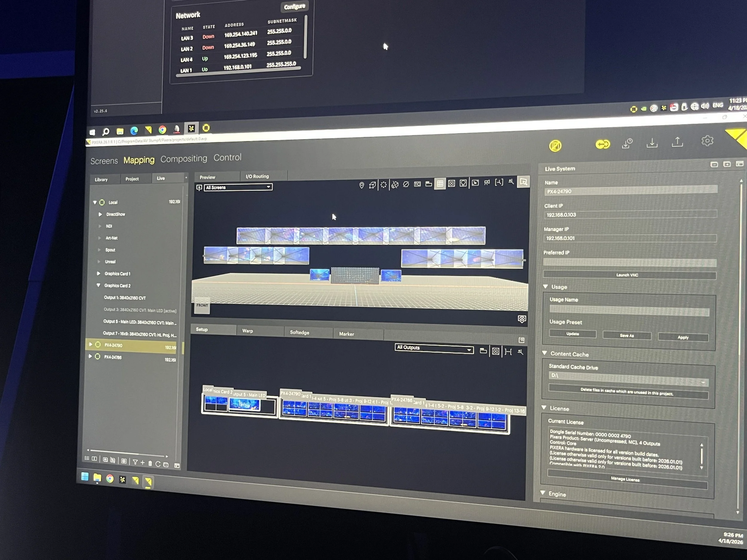Viewport: 747px width, 560px height.
Task: Switch to the Screens tab
Action: click(104, 161)
